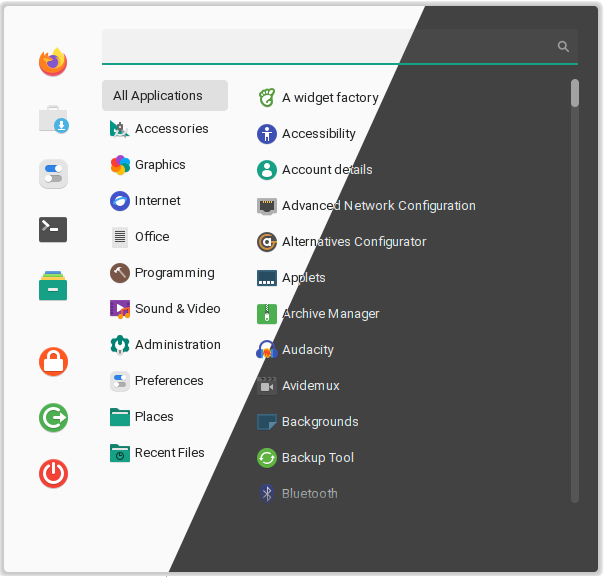Viewport: 604px width, 577px height.
Task: Click the Avidemux camera icon
Action: click(x=267, y=386)
